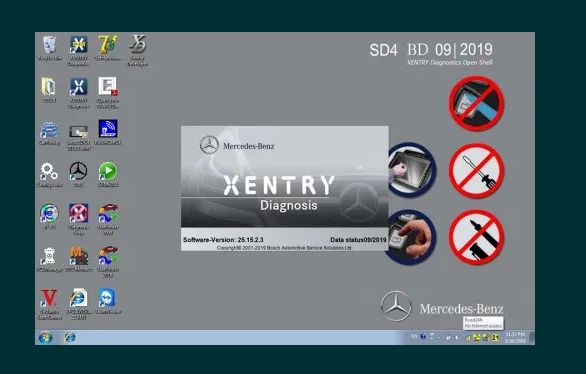Click the blue round tray icon
This screenshot has height=374, width=586.
(x=423, y=337)
